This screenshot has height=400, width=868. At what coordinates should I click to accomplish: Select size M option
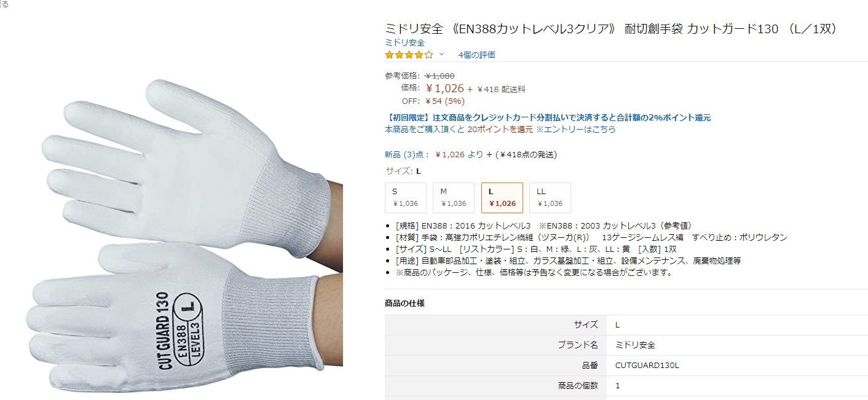[453, 198]
